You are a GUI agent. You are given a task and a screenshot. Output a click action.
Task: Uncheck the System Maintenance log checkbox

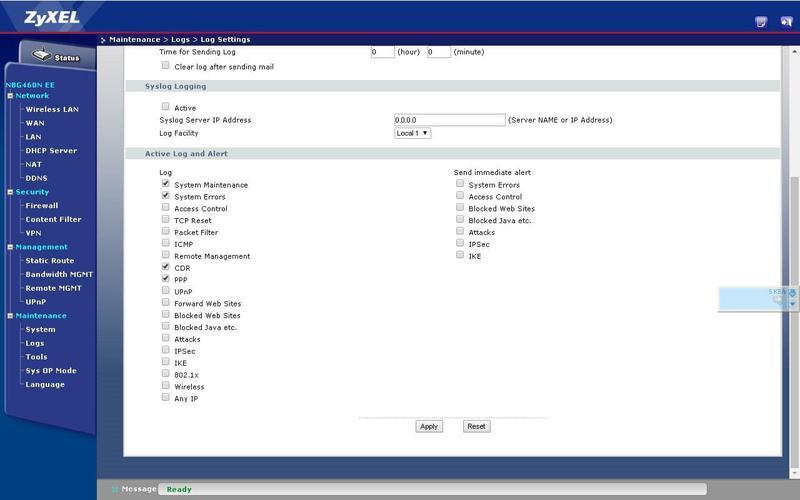(x=166, y=184)
